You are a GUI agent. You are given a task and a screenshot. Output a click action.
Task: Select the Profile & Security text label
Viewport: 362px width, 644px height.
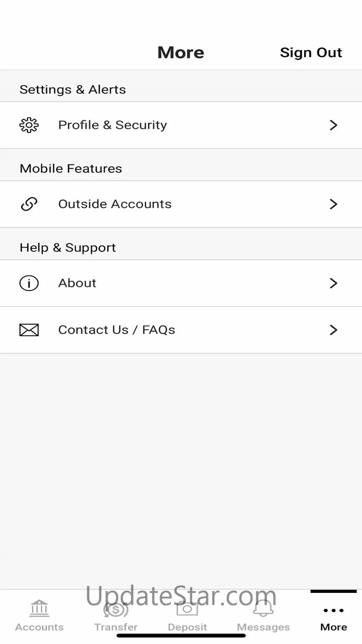click(x=112, y=125)
